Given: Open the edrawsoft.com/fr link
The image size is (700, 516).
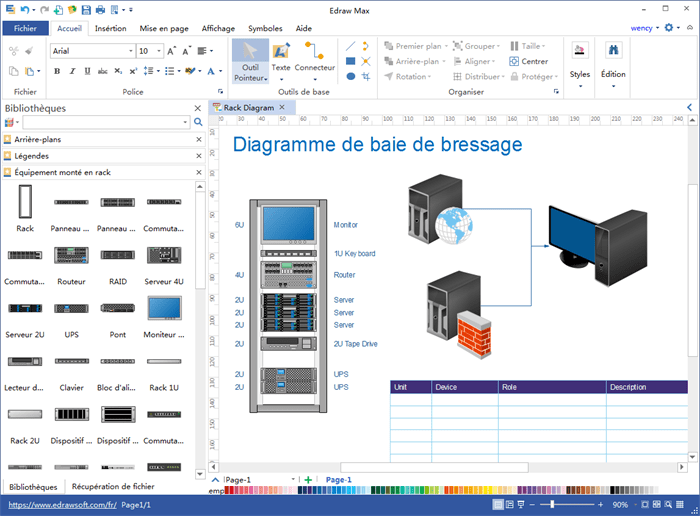Looking at the screenshot, I should 62,505.
